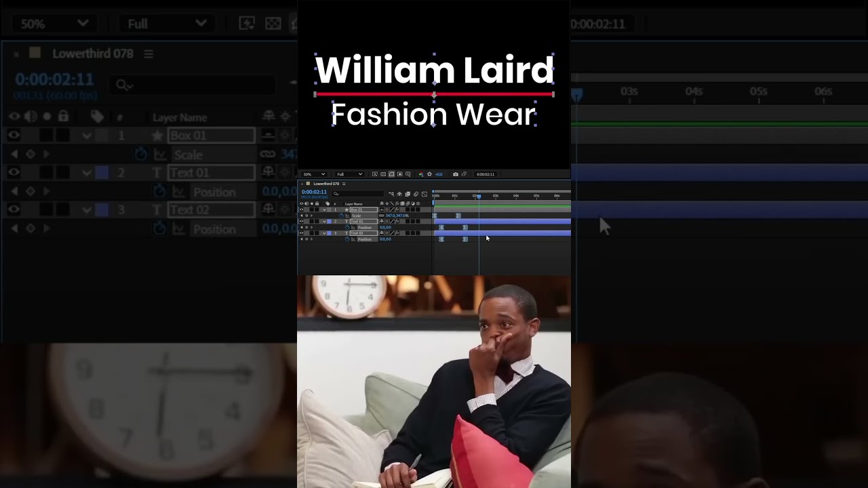
Task: Click Text 01 Position value 0.0,0.0 in enlarged panel
Action: tap(279, 192)
